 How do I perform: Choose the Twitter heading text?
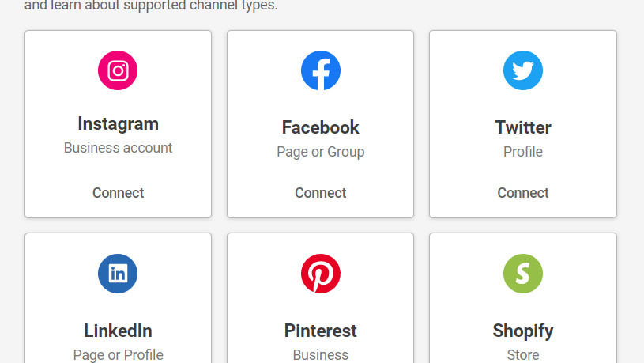click(522, 127)
